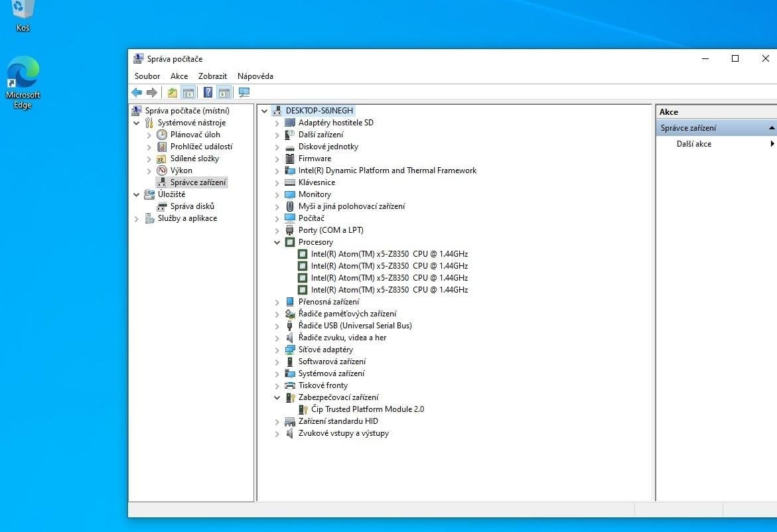The height and width of the screenshot is (532, 777).
Task: Click the Up one level folder icon
Action: tap(173, 93)
